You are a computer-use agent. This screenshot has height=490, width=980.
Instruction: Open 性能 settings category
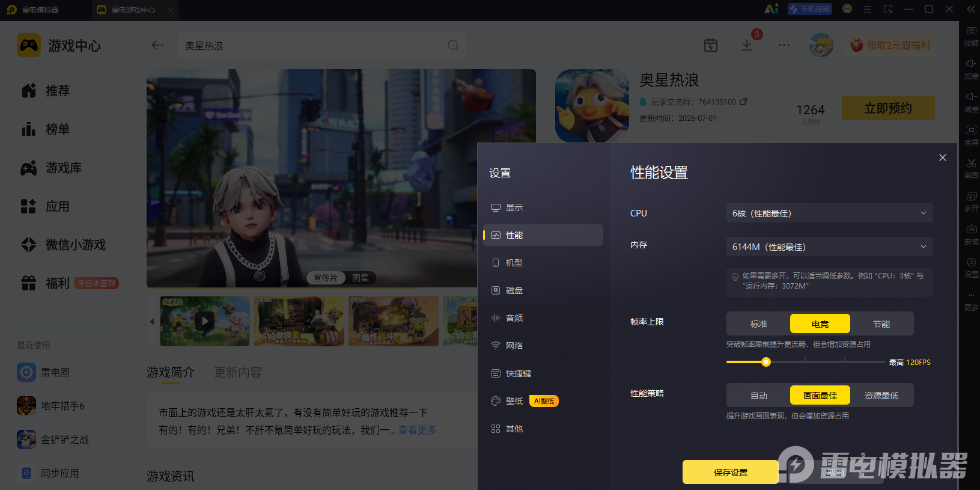543,235
